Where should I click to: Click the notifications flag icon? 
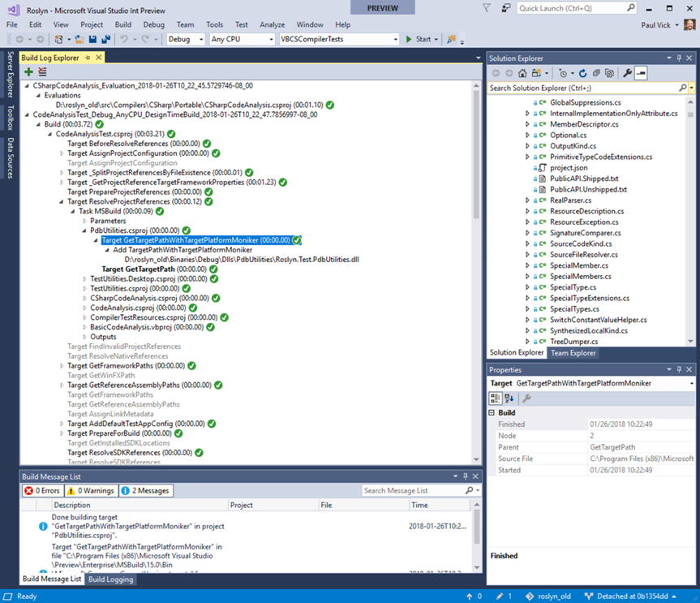point(487,8)
